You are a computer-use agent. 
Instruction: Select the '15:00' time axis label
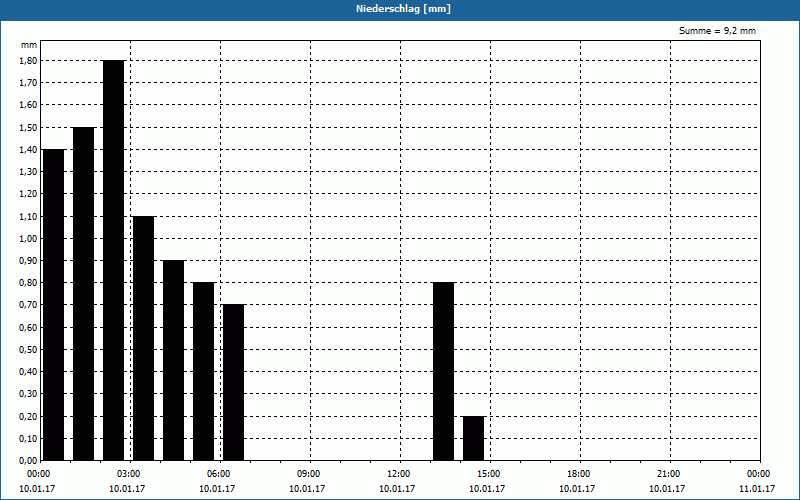pos(489,474)
